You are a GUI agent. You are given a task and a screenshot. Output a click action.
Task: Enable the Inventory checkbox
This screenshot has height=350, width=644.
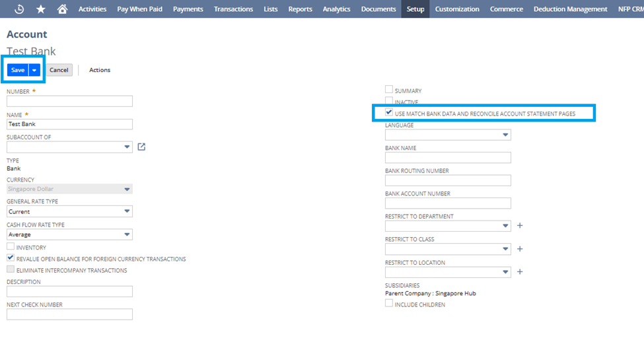[x=11, y=246]
